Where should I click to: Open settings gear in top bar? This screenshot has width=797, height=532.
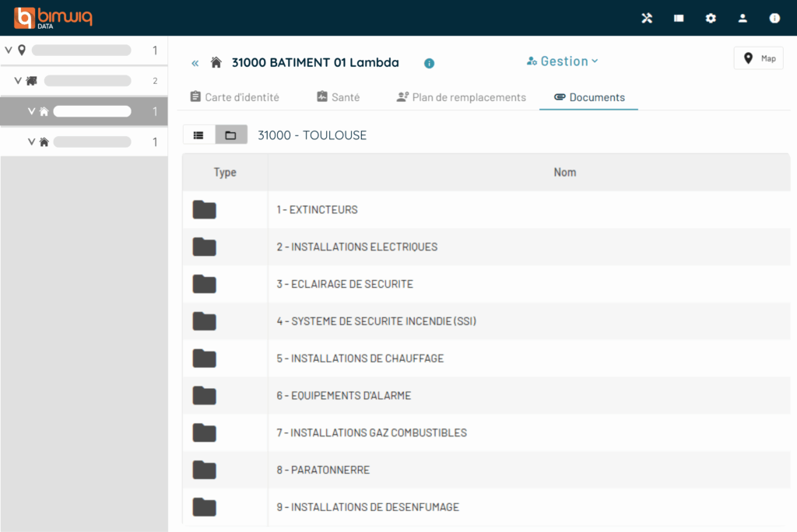[x=711, y=18]
